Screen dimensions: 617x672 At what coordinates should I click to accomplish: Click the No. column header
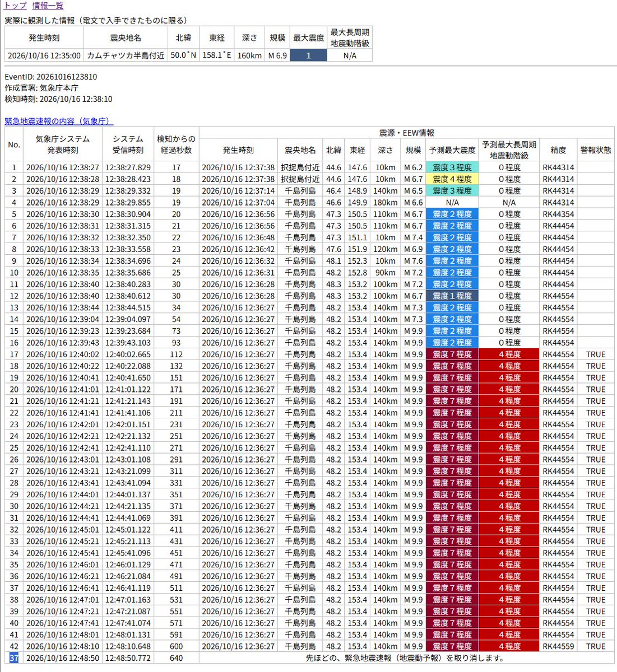tap(14, 144)
